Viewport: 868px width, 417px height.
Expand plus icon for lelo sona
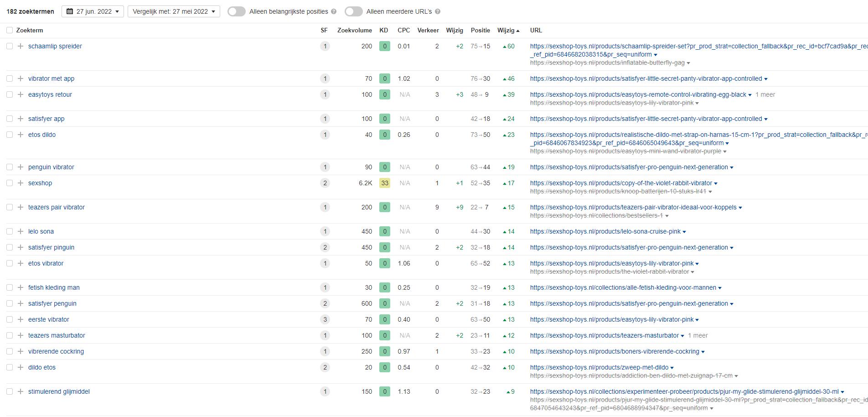pyautogui.click(x=21, y=231)
